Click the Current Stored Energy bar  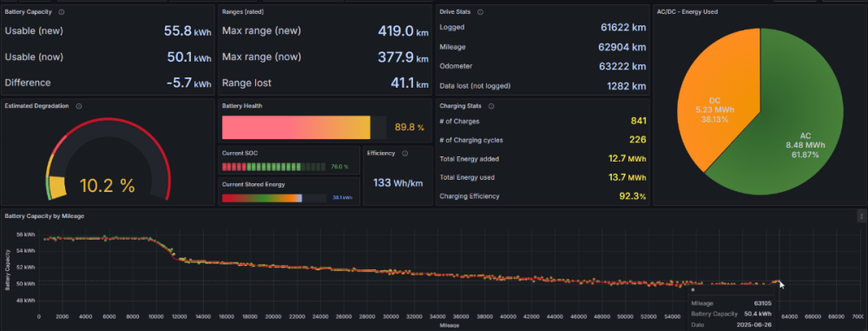click(x=274, y=198)
